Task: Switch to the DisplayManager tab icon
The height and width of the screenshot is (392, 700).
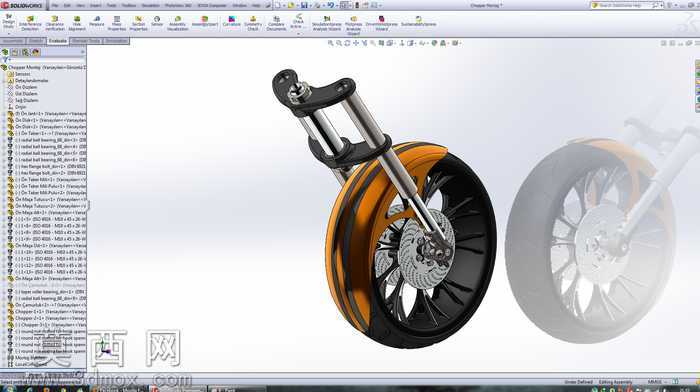Action: [36, 52]
